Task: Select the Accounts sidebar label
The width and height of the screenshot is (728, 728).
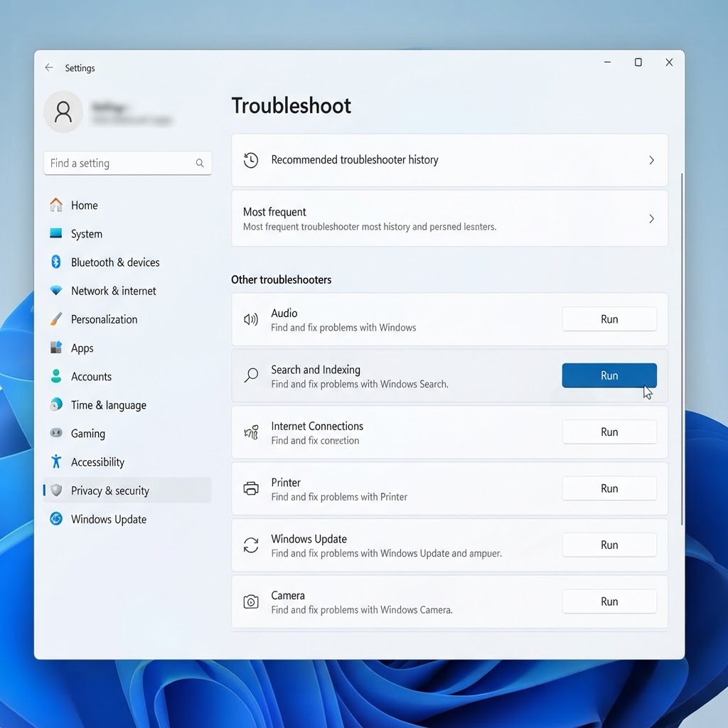Action: [x=91, y=377]
